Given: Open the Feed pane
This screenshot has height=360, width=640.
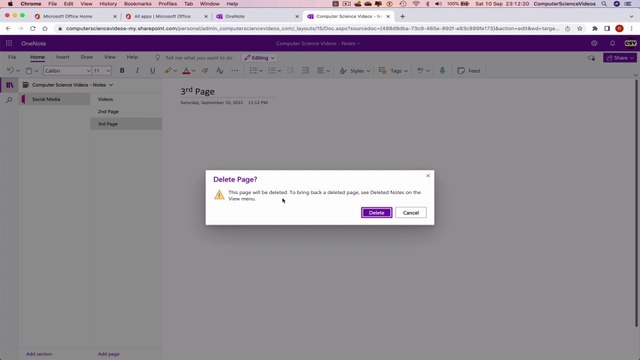Looking at the screenshot, I should [469, 71].
